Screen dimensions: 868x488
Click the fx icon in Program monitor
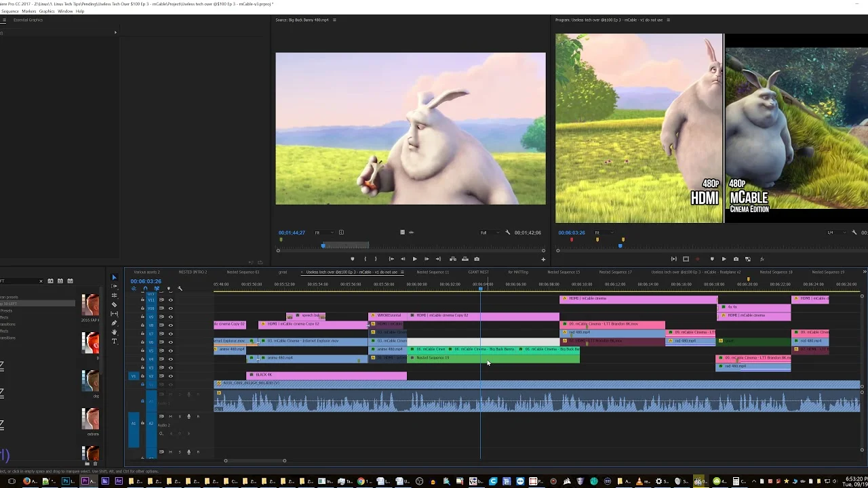(762, 259)
